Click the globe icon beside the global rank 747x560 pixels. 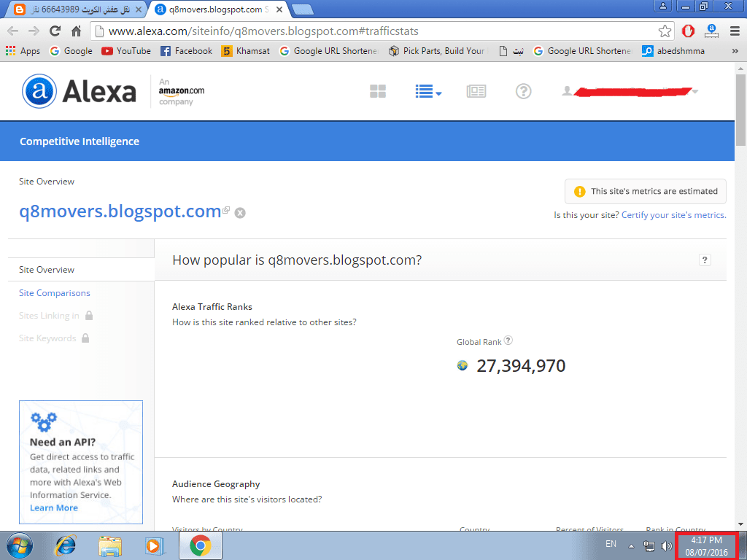click(462, 365)
